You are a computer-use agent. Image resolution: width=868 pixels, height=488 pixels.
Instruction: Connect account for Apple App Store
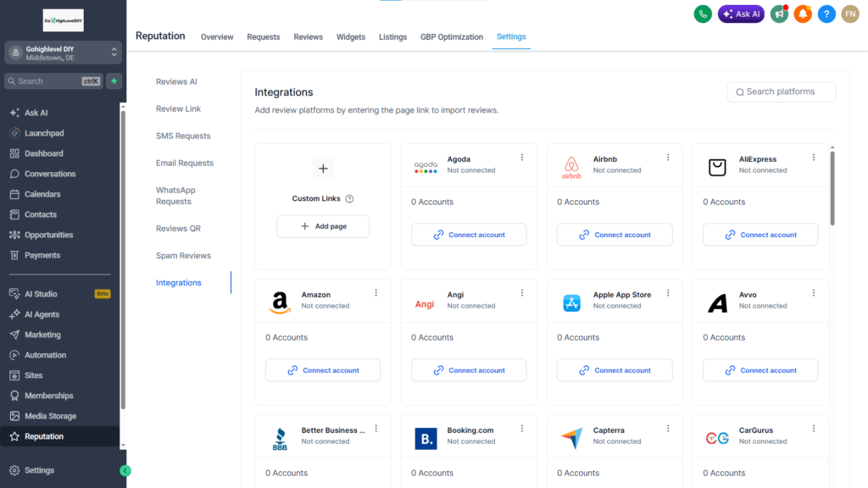coord(615,370)
